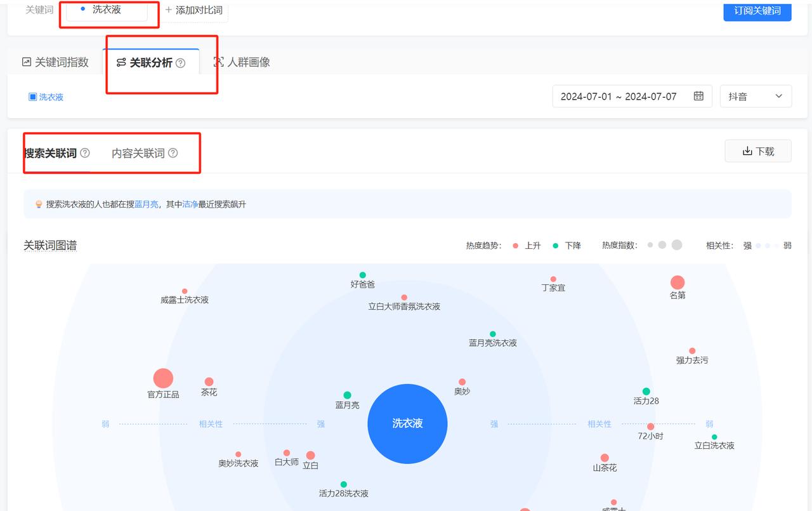This screenshot has height=511, width=812.
Task: Click the people icon beside 人群画像
Action: (x=218, y=62)
